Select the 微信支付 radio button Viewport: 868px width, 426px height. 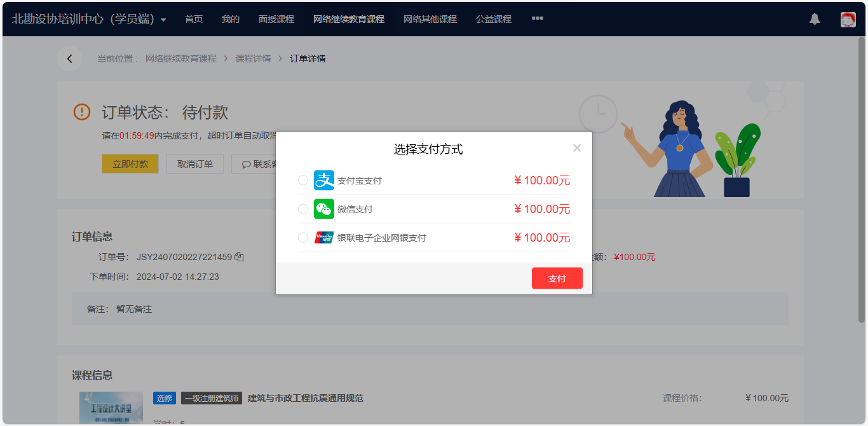coord(303,209)
